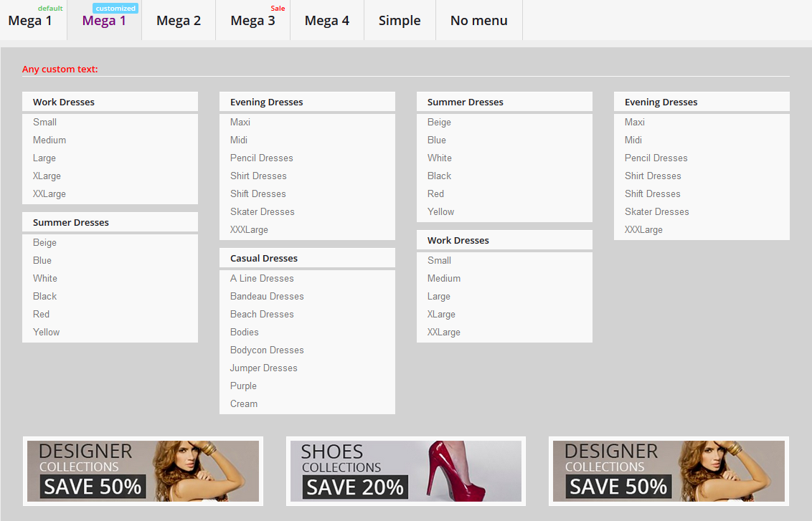Open the leftmost Designer Collections Save 50% banner

[x=143, y=471]
